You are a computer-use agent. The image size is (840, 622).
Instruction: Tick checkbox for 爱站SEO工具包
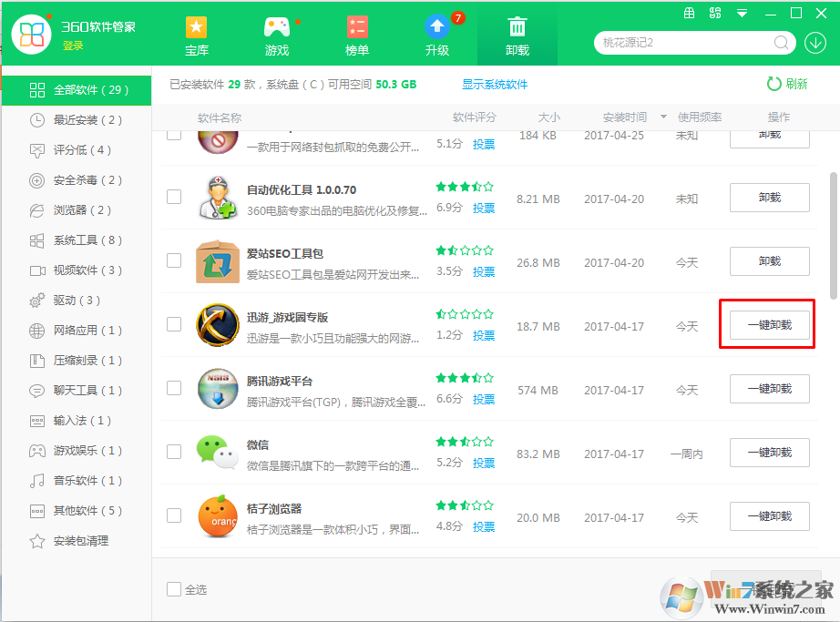click(x=174, y=260)
